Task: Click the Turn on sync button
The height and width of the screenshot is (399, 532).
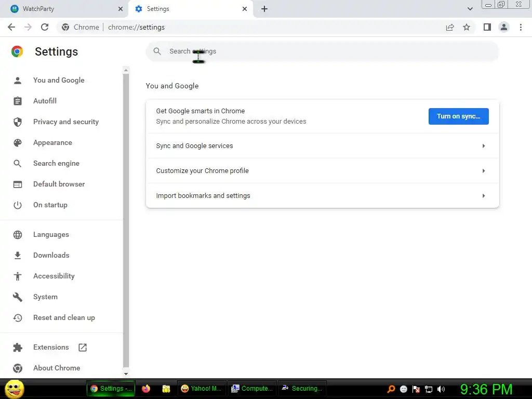Action: (458, 116)
